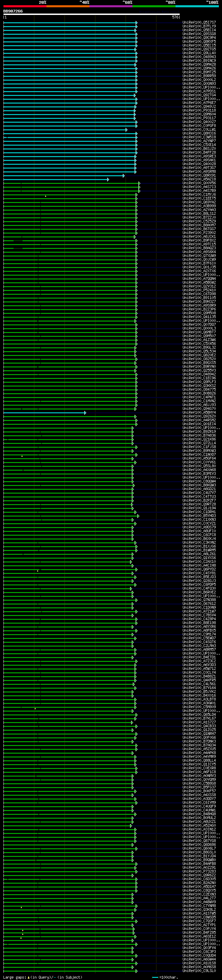Open hit UniRef100_B7FLY9
The width and height of the screenshot is (222, 980).
pos(199,26)
